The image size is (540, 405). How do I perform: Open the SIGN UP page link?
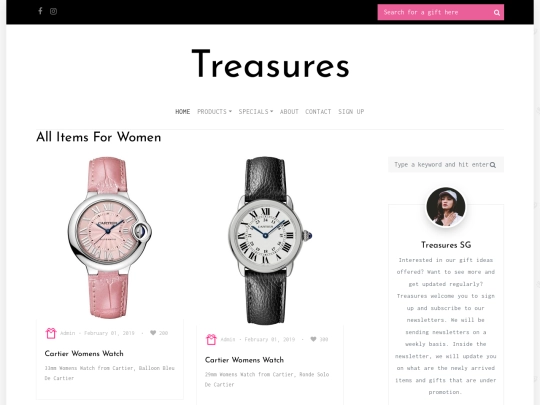(x=351, y=112)
